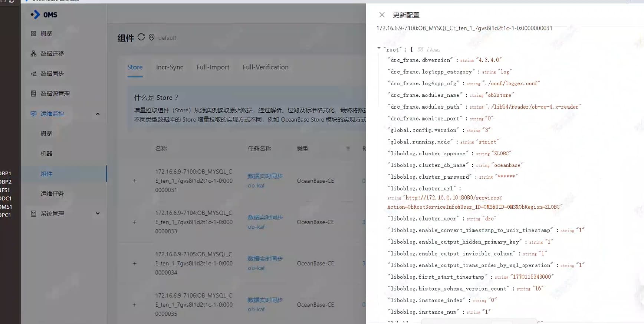Switch to the Full-Import tab
The height and width of the screenshot is (324, 644).
pyautogui.click(x=213, y=67)
